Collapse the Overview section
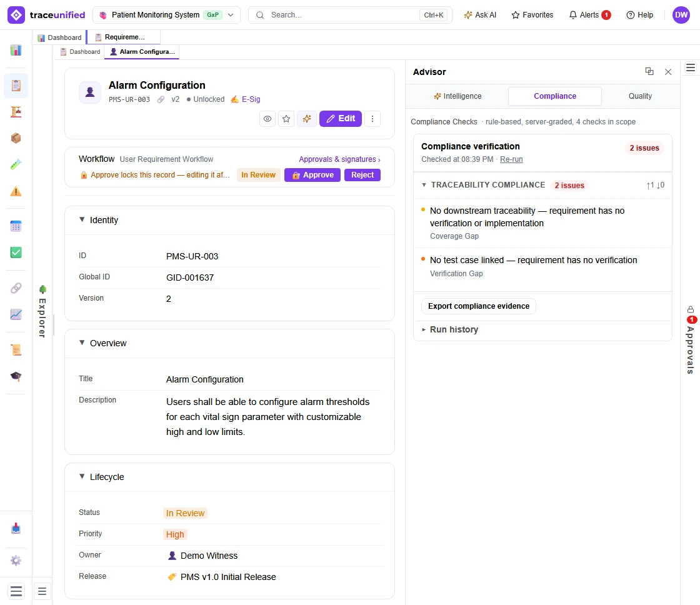 82,343
